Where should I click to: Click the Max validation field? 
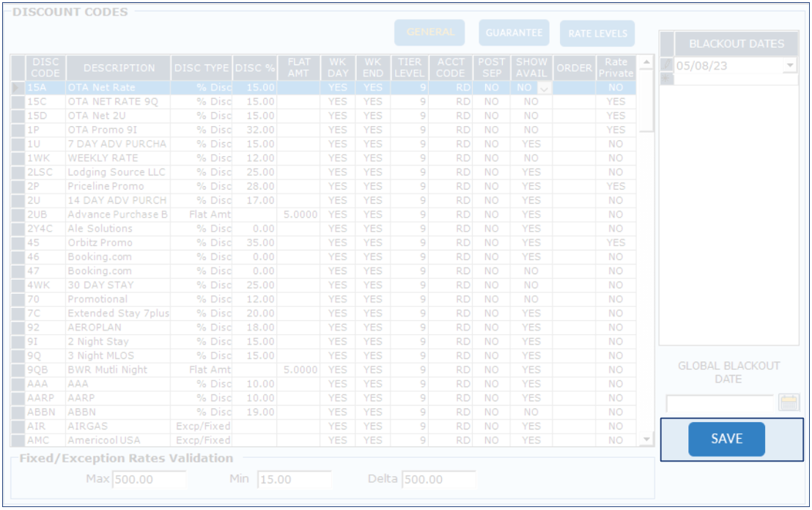coord(149,480)
